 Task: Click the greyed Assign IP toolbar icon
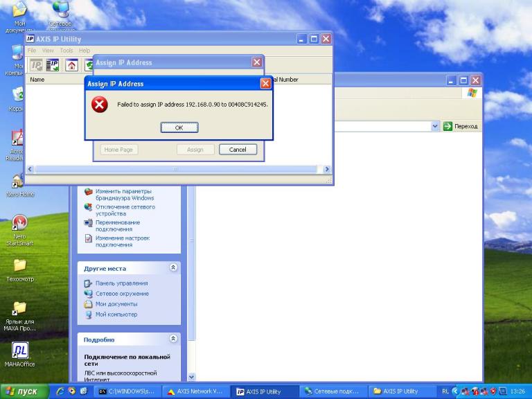point(37,65)
